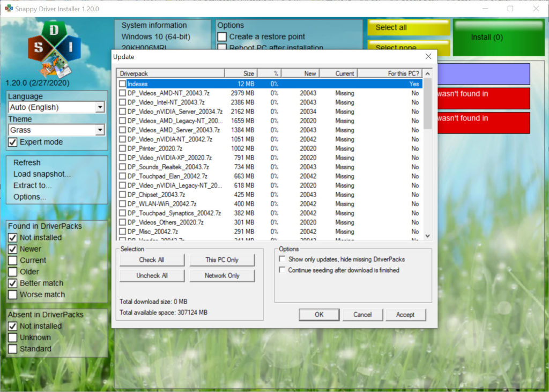Check the Unknown filter
The width and height of the screenshot is (549, 392).
click(x=13, y=337)
